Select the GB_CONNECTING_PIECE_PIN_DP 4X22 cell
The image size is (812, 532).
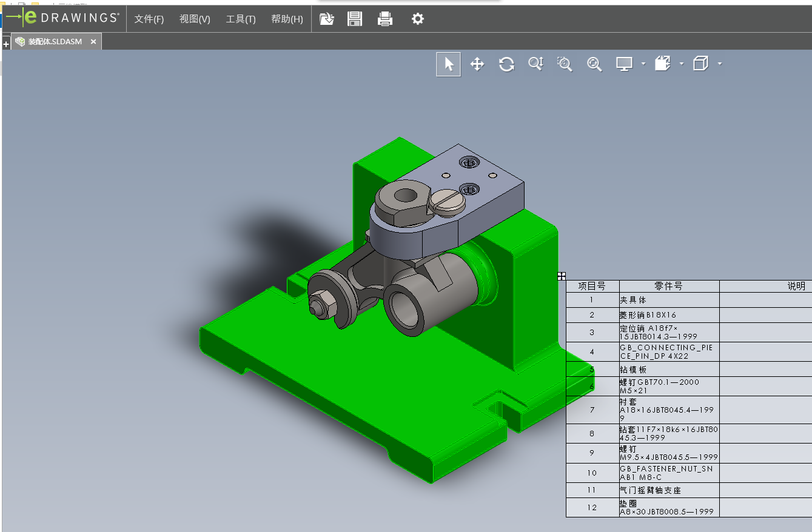669,352
